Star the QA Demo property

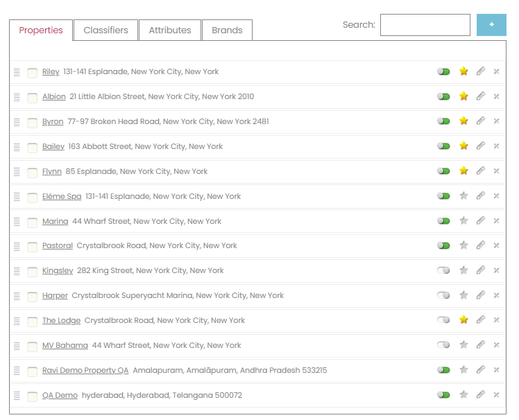(463, 394)
